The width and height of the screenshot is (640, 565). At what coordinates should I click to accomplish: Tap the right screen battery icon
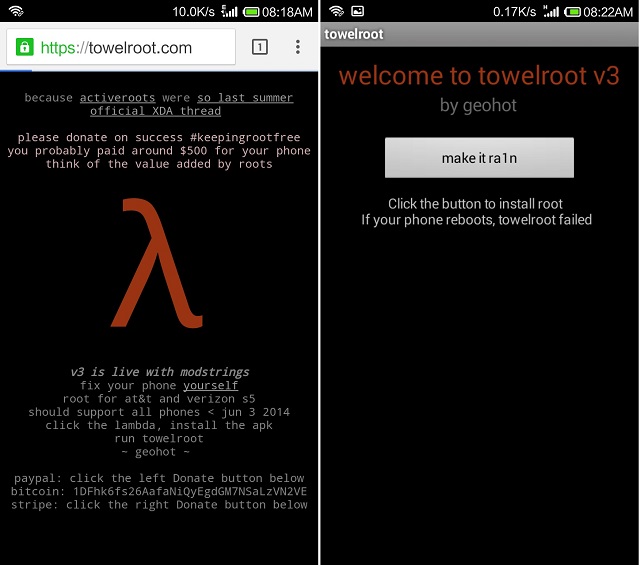572,12
